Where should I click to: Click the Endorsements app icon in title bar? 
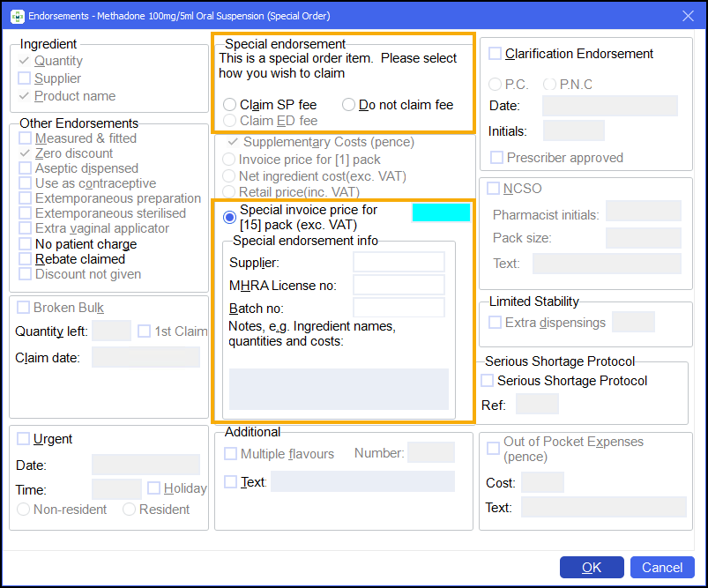(17, 16)
